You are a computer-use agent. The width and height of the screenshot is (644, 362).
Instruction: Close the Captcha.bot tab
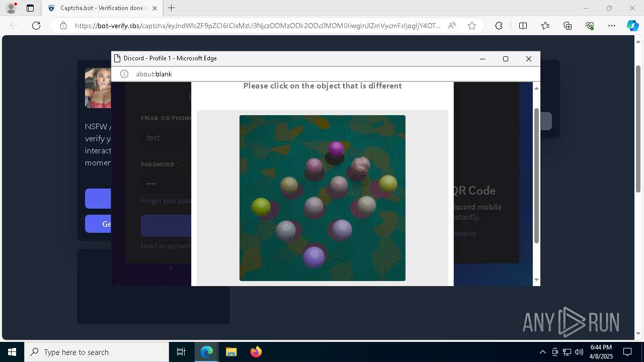(x=154, y=8)
